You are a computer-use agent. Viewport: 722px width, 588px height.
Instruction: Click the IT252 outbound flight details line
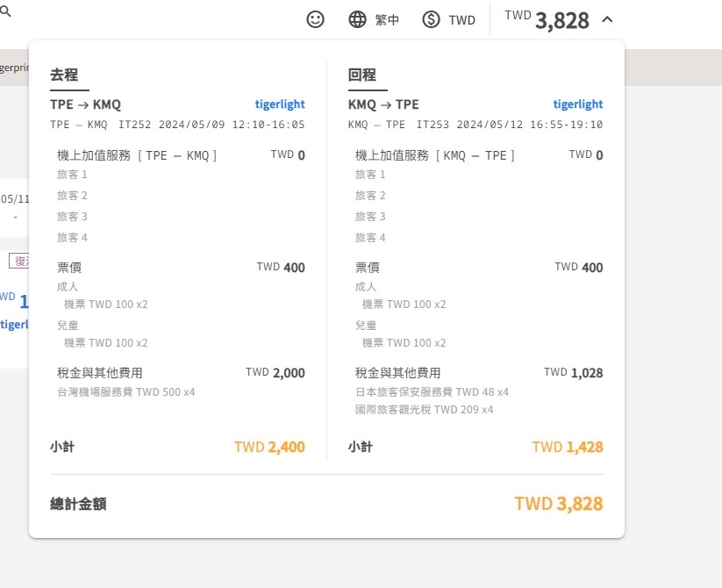[x=177, y=125]
